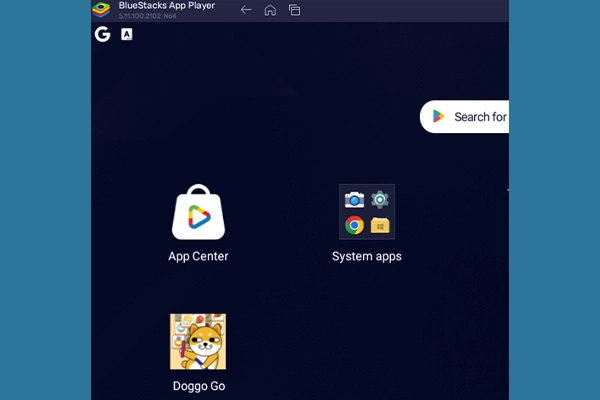Open the Media Manager folder icon
The width and height of the screenshot is (600, 400).
(x=380, y=225)
